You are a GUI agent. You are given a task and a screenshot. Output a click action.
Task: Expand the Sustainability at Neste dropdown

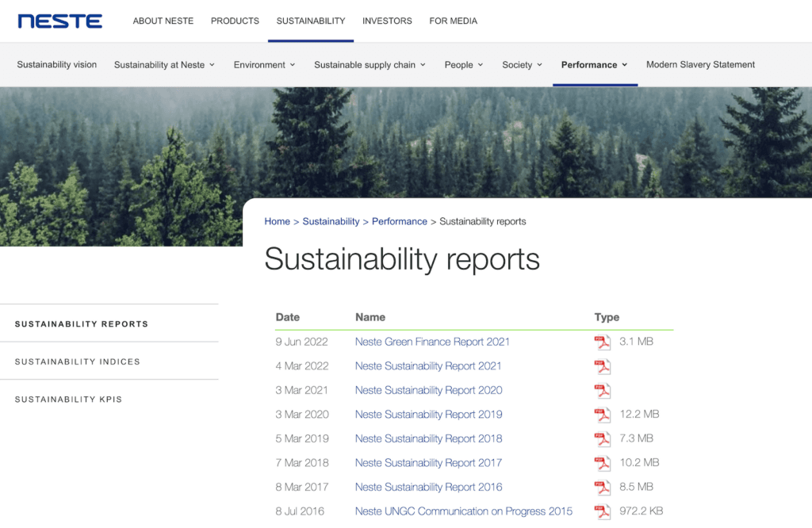164,65
